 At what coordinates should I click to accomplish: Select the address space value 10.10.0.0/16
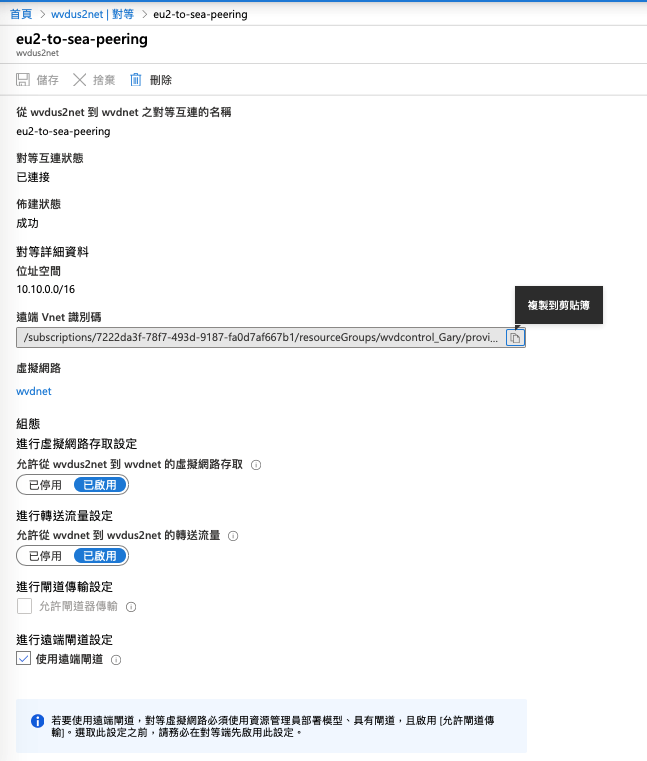click(46, 289)
